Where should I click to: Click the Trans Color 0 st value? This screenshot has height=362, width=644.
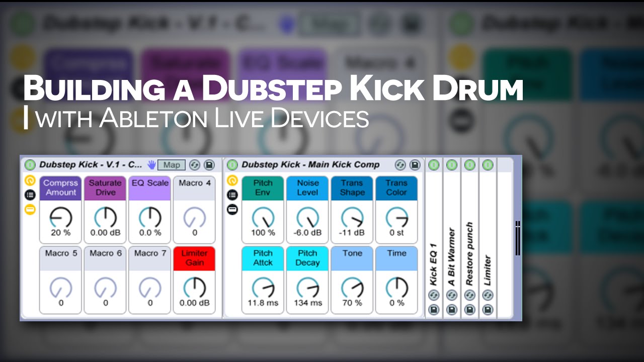click(x=396, y=233)
